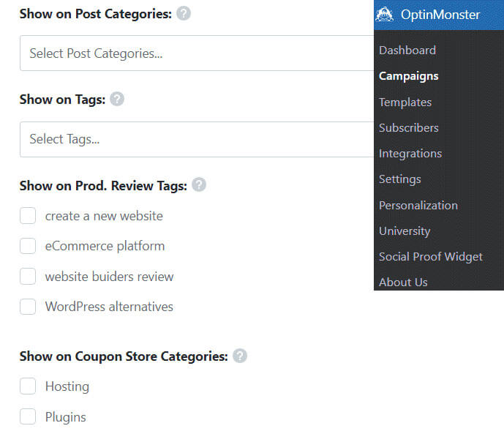Image resolution: width=504 pixels, height=434 pixels.
Task: Go to Dashboard in OptinMonster menu
Action: point(407,50)
